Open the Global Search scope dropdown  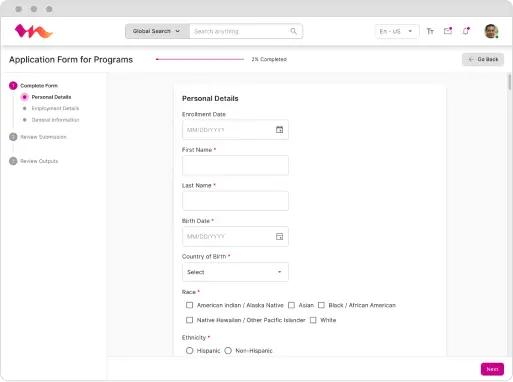(x=157, y=31)
